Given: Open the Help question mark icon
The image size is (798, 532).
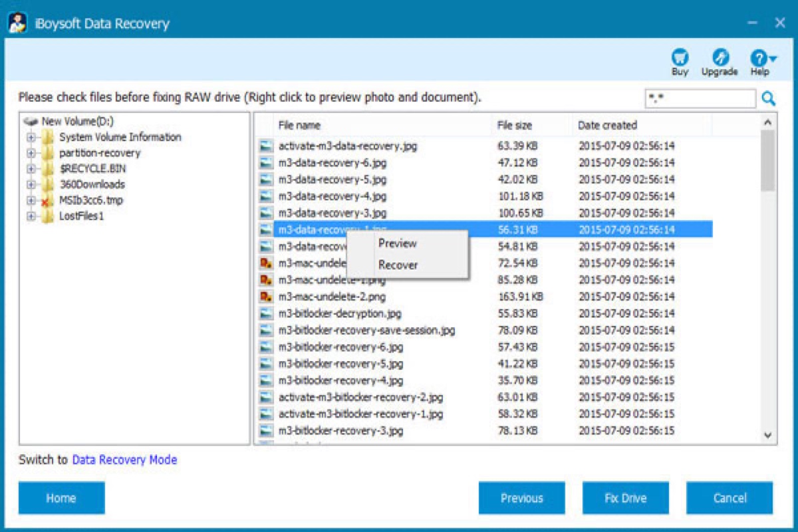Looking at the screenshot, I should coord(759,57).
